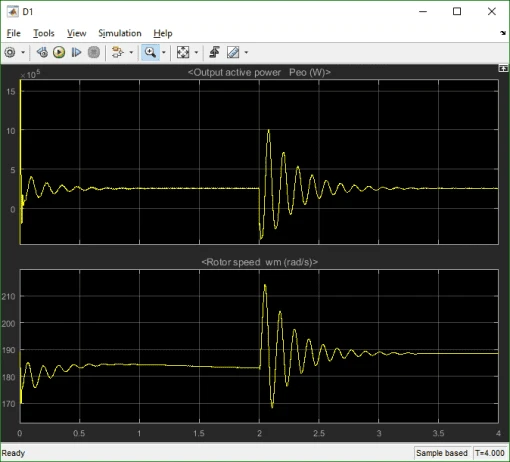This screenshot has height=462, width=510.
Task: Click the Highlight Simulink Block icon
Action: pyautogui.click(x=117, y=52)
